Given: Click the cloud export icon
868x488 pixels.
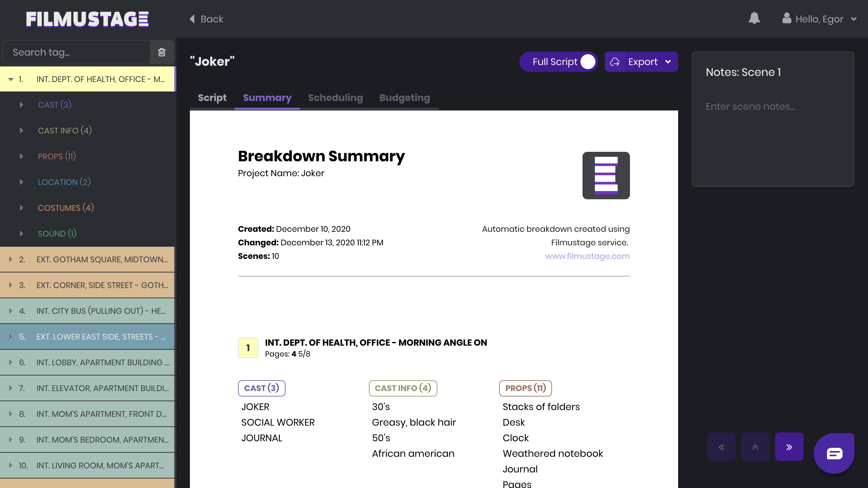Looking at the screenshot, I should coord(615,62).
